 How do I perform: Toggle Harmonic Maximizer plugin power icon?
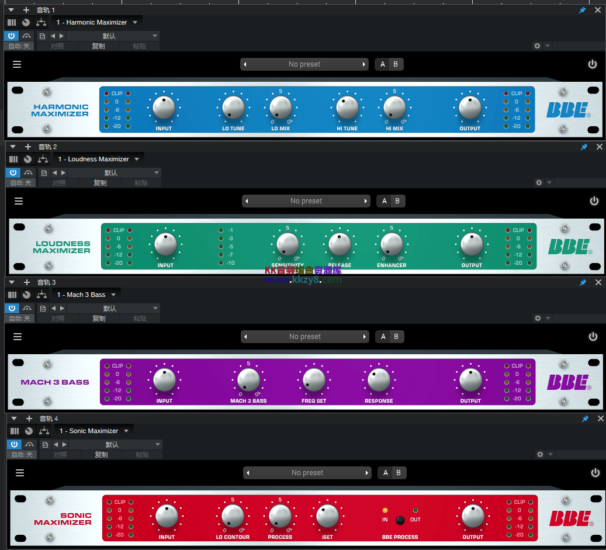point(592,64)
